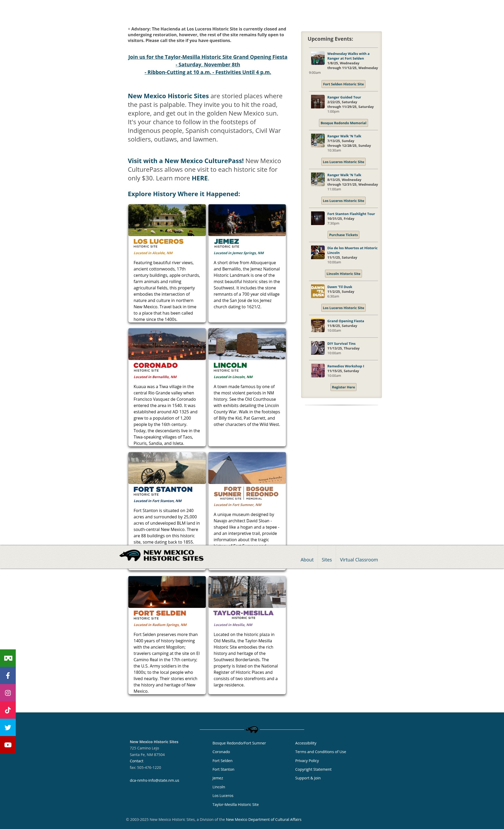The width and height of the screenshot is (504, 829).
Task: Click the Lincoln Historic Site button
Action: [343, 274]
